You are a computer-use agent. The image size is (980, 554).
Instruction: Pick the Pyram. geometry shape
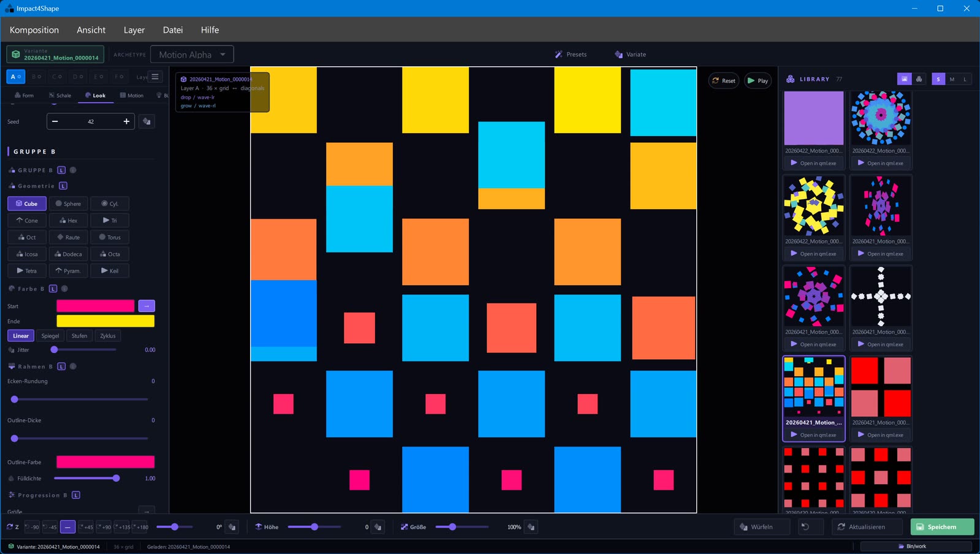pos(68,270)
